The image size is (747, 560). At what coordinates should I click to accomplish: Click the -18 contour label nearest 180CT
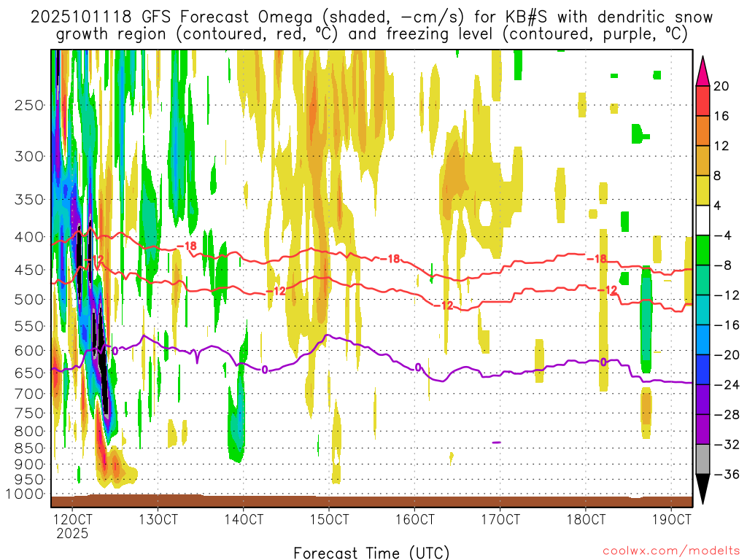click(597, 259)
